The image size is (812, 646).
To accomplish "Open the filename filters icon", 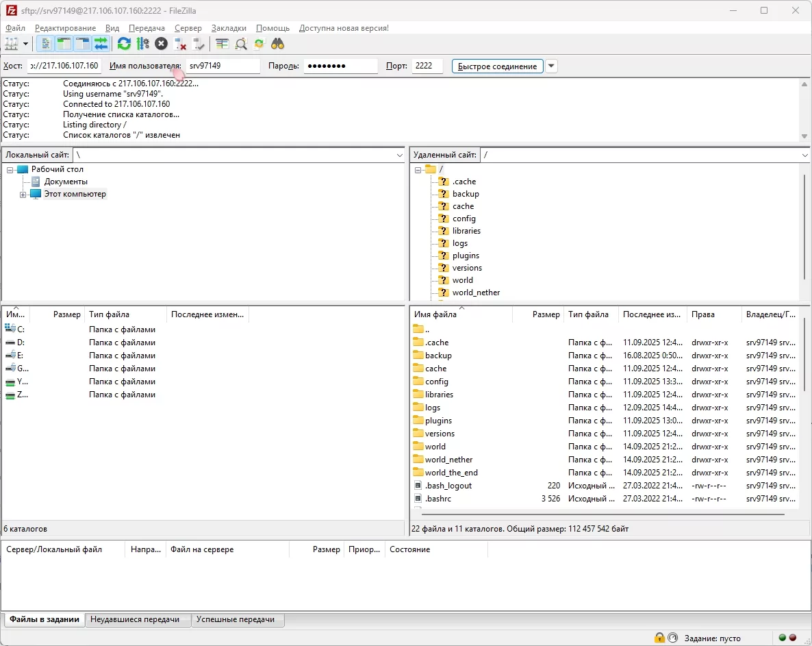I will pyautogui.click(x=223, y=43).
